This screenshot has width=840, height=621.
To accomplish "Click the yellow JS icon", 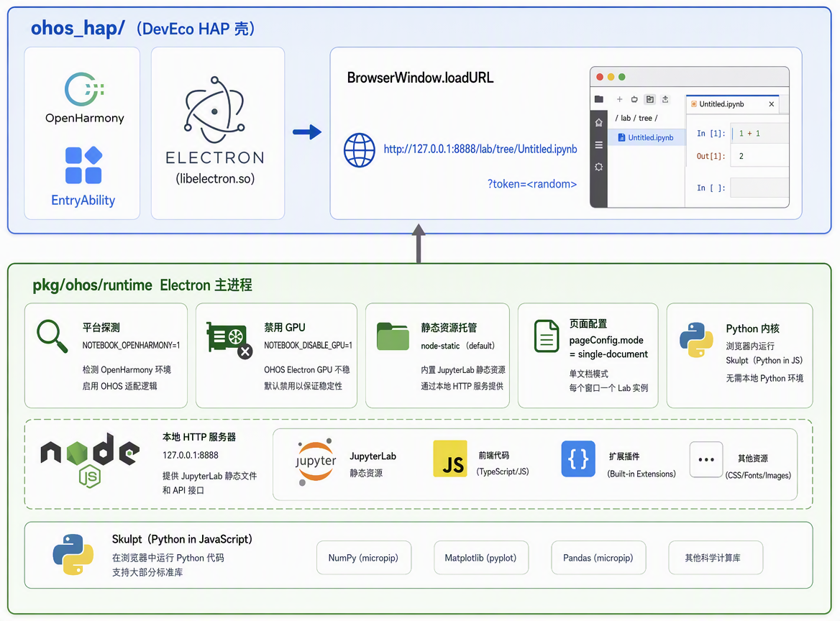I will pos(450,459).
